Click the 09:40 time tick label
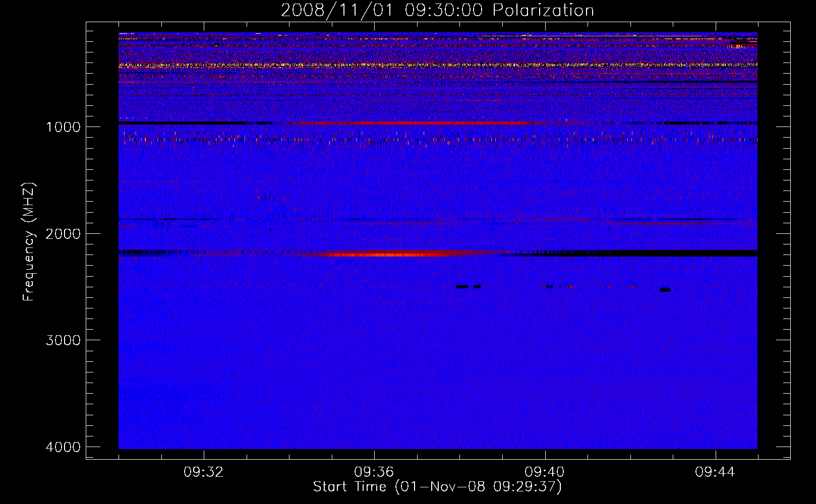The height and width of the screenshot is (504, 816). (545, 472)
